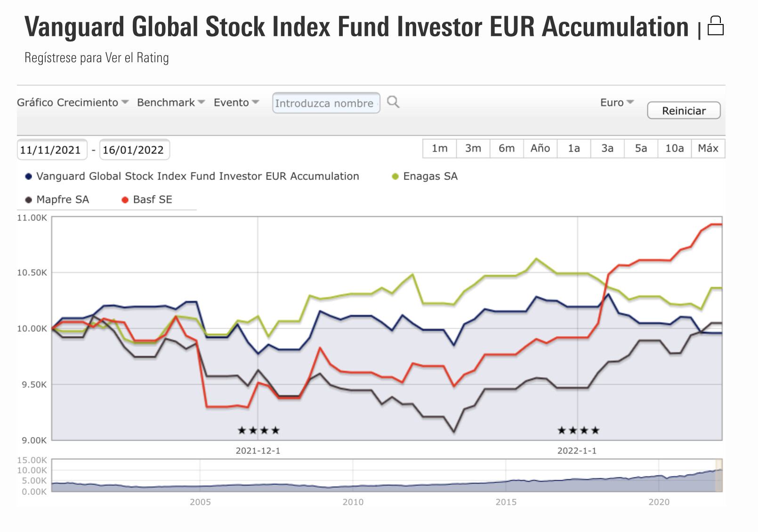Select the 1m time range tab
Screen dimensions: 758x532
[x=439, y=148]
